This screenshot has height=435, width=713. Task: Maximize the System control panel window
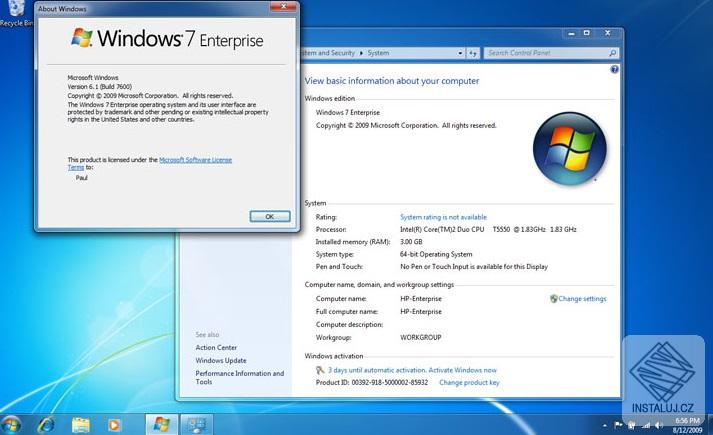[587, 33]
